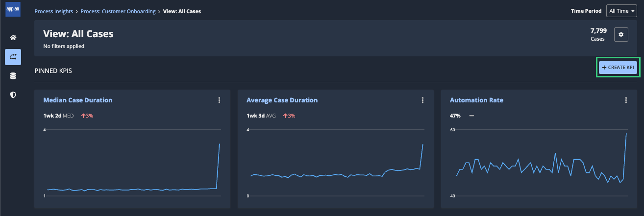
Task: Click the PINNED KPIS section label
Action: click(53, 71)
